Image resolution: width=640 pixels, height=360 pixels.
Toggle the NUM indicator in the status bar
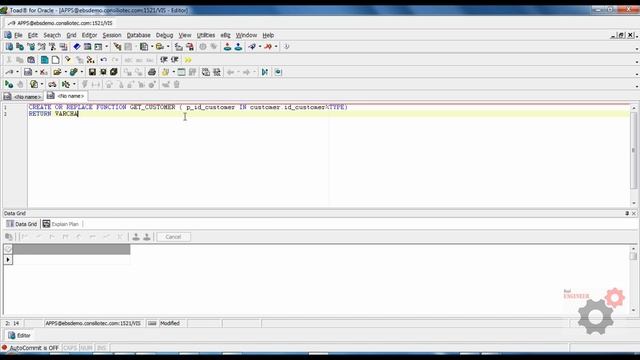point(86,348)
